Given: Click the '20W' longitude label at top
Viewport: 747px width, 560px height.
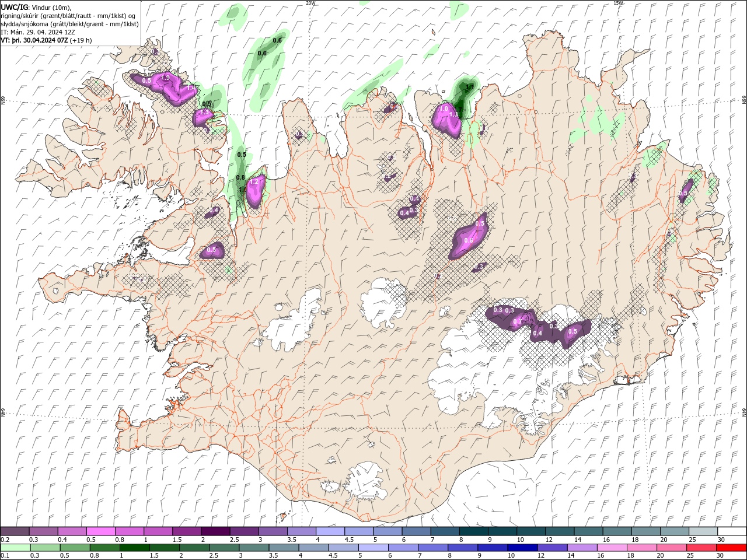Looking at the screenshot, I should click(x=310, y=2).
